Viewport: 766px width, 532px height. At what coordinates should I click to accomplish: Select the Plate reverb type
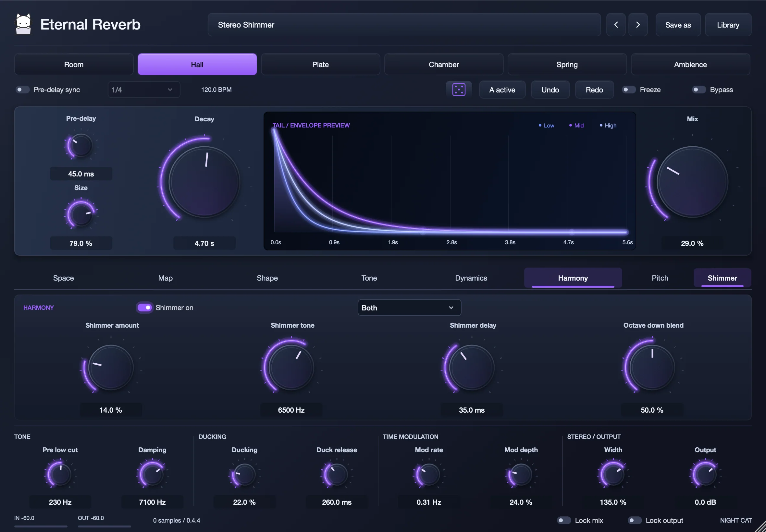[320, 64]
